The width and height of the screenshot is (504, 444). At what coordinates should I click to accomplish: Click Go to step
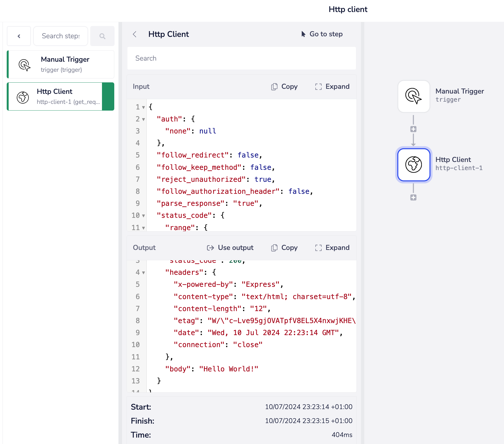[x=322, y=34]
